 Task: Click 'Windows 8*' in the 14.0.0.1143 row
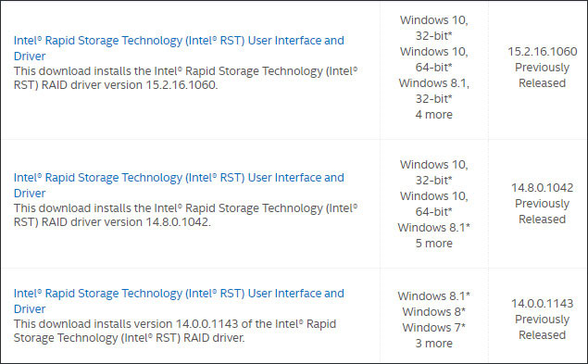point(434,312)
